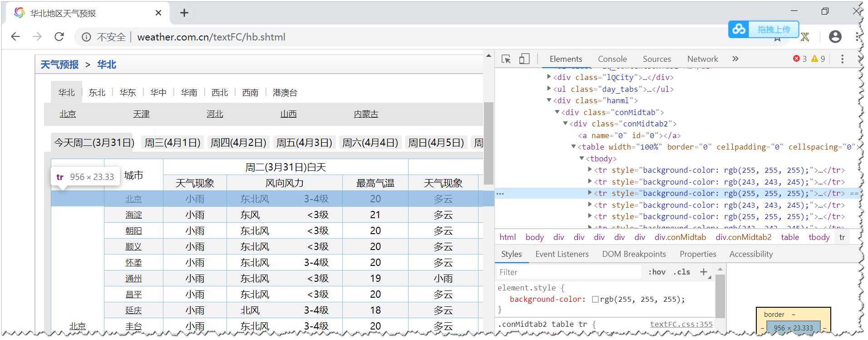Select div.conMidtab2 in the breadcrumb
Screen dimensions: 868x340
pyautogui.click(x=743, y=237)
